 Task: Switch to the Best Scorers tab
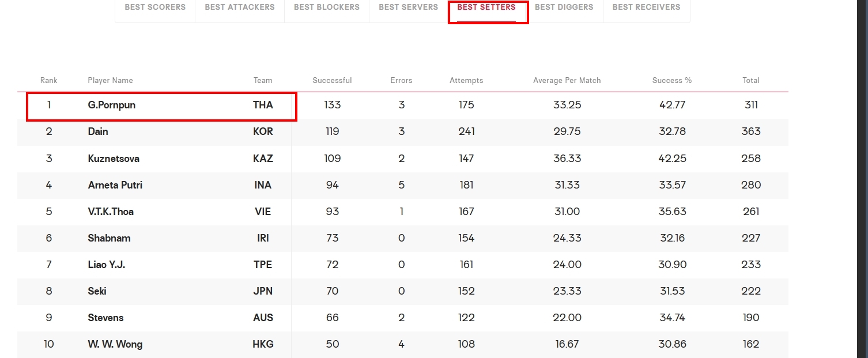(x=155, y=7)
